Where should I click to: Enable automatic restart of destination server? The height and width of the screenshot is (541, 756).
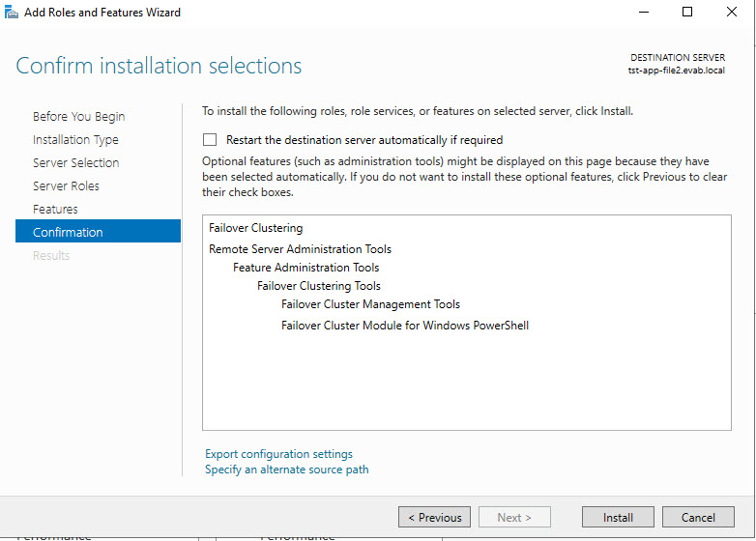[210, 140]
